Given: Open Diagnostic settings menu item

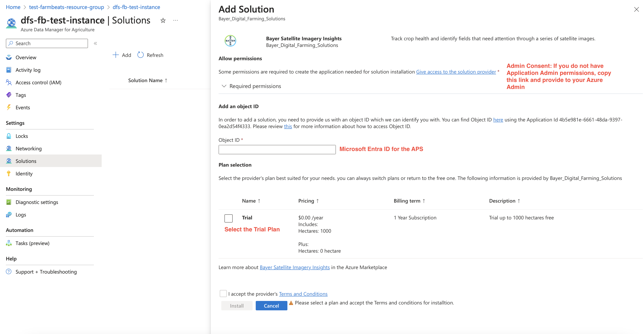Looking at the screenshot, I should tap(51, 202).
